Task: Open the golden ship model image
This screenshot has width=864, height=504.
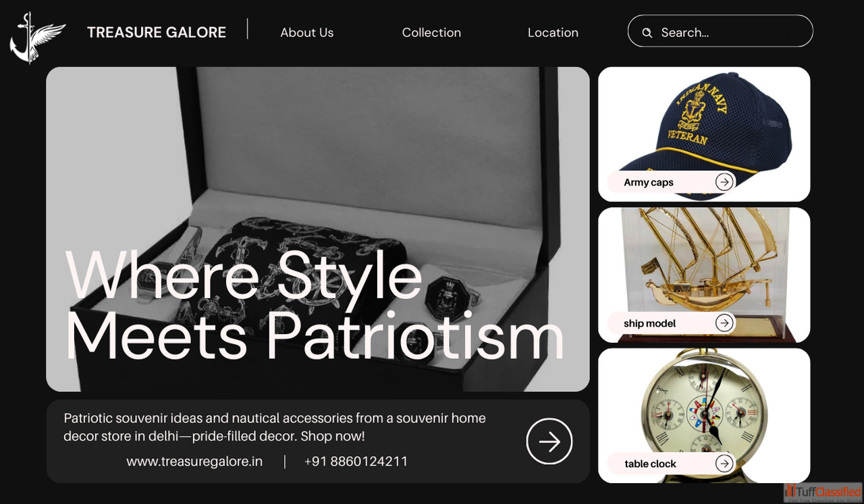Action: [x=704, y=275]
